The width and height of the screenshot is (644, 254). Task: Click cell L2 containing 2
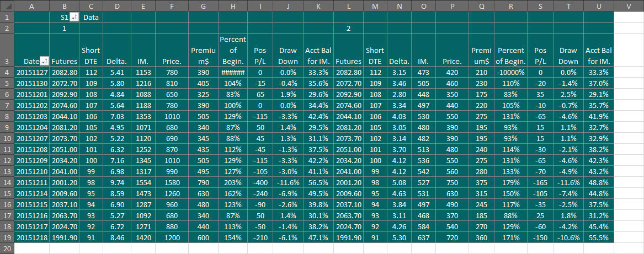tap(348, 28)
